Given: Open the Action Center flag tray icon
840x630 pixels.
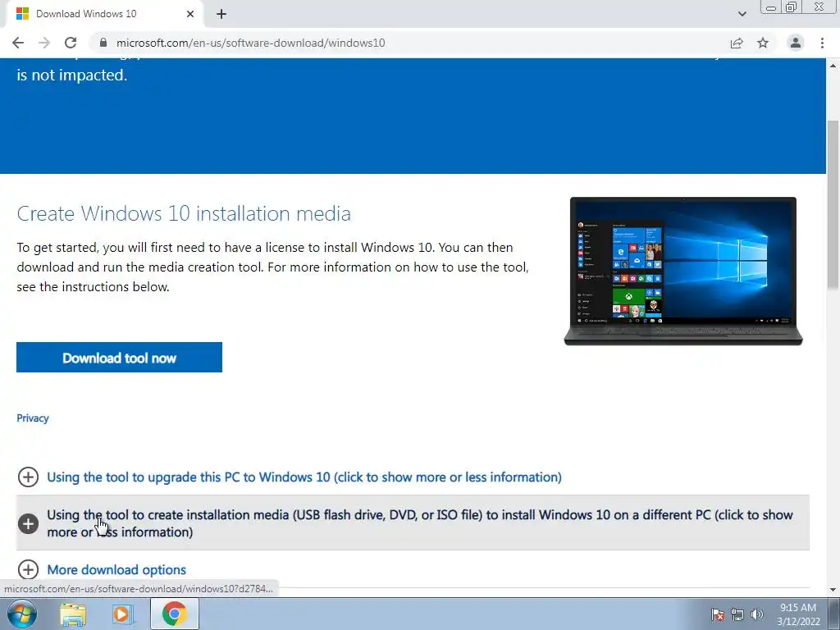Looking at the screenshot, I should [x=718, y=614].
